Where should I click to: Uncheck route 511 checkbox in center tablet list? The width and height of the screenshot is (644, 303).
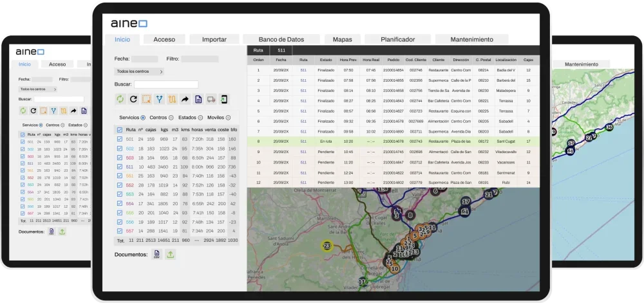120,167
